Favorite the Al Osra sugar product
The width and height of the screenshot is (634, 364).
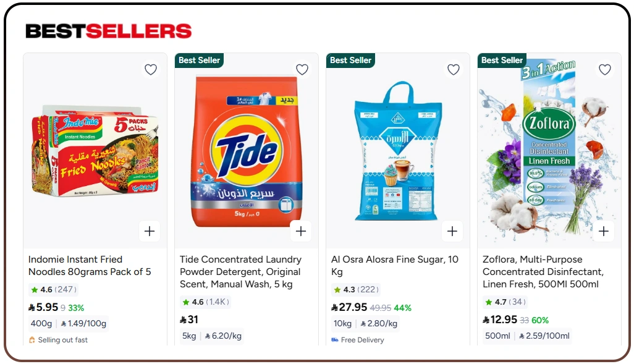pyautogui.click(x=454, y=70)
